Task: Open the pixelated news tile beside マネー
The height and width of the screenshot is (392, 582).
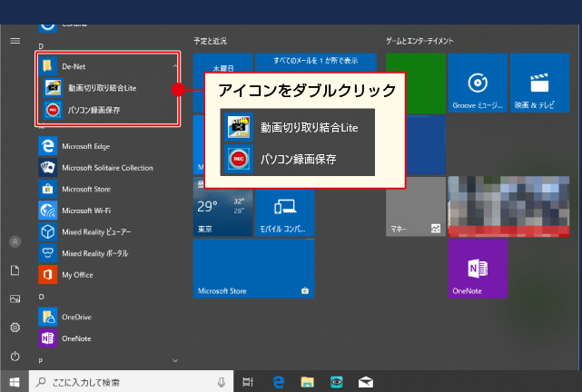Action: point(508,207)
